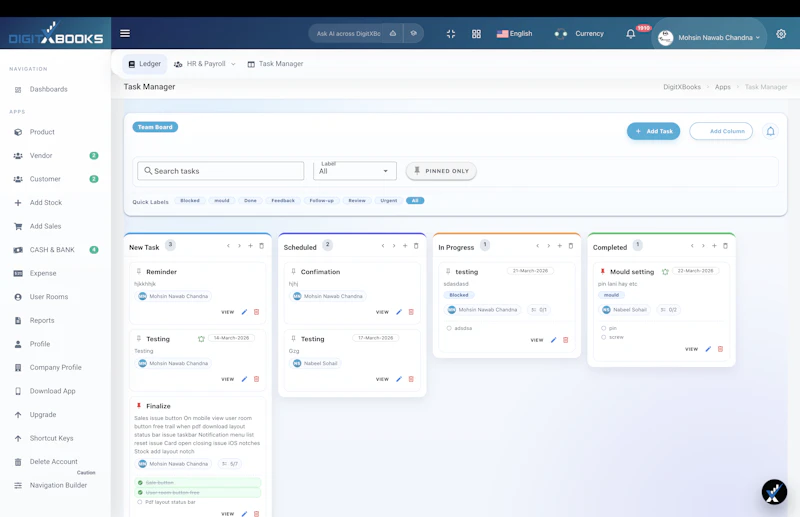Viewport: 800px width, 517px height.
Task: Click the AI upload icon in search bar
Action: [x=393, y=34]
